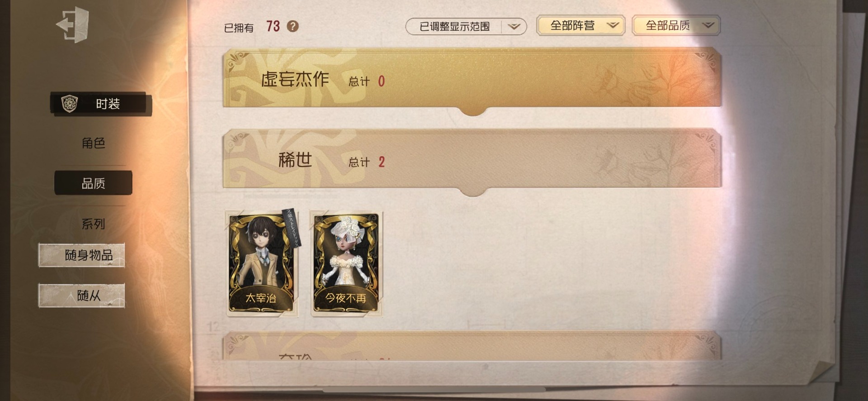Expand the 全部品质 quality filter

[676, 25]
